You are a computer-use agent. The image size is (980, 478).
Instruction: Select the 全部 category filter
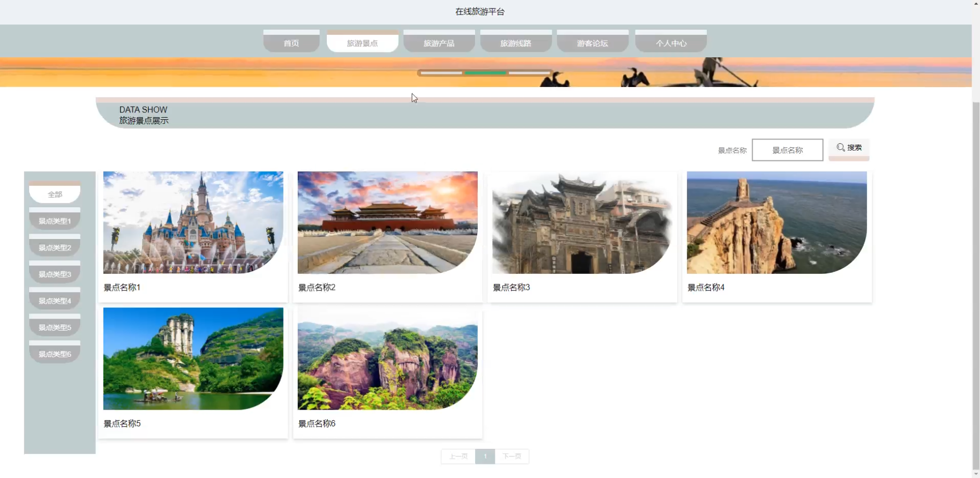[x=54, y=194]
